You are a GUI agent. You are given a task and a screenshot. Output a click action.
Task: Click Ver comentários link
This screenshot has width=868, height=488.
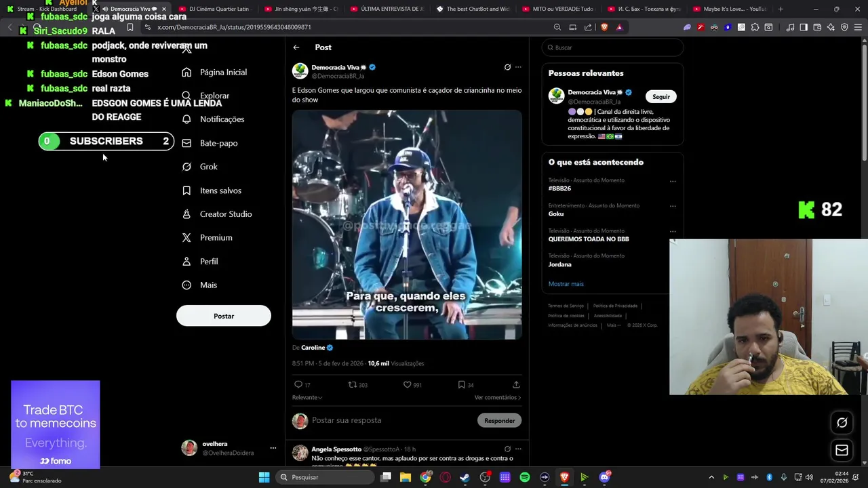pyautogui.click(x=498, y=397)
